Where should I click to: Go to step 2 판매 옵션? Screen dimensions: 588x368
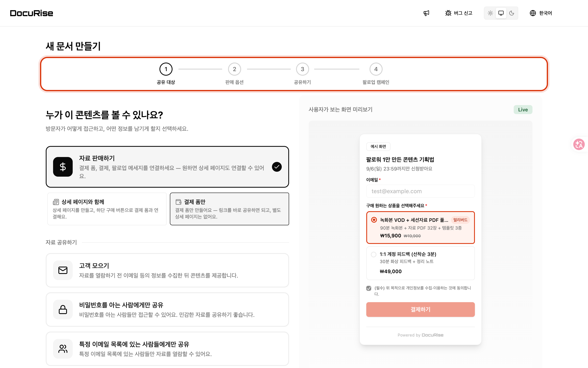[234, 74]
